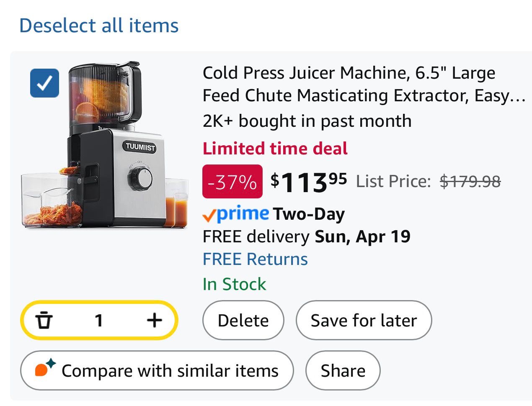The width and height of the screenshot is (532, 406).
Task: Click the crossed-out $179.98 list price
Action: click(x=470, y=182)
